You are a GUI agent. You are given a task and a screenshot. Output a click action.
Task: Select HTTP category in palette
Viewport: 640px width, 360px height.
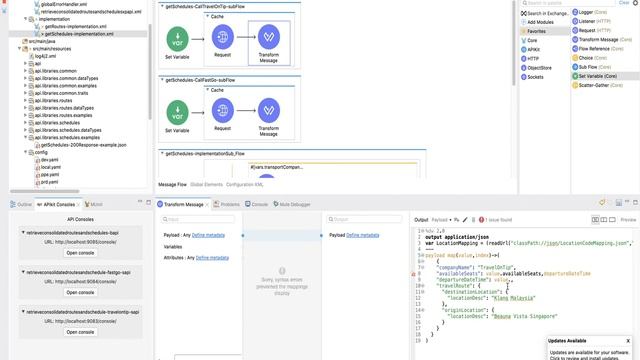pos(530,59)
